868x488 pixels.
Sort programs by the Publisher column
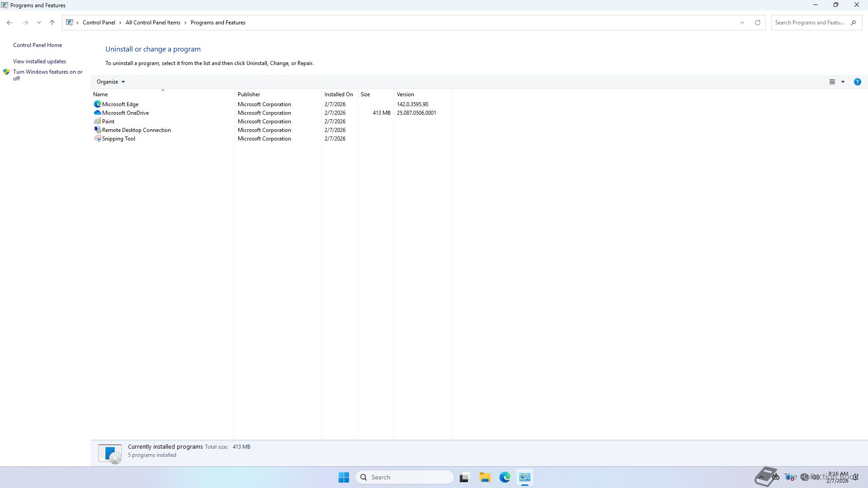tap(249, 94)
